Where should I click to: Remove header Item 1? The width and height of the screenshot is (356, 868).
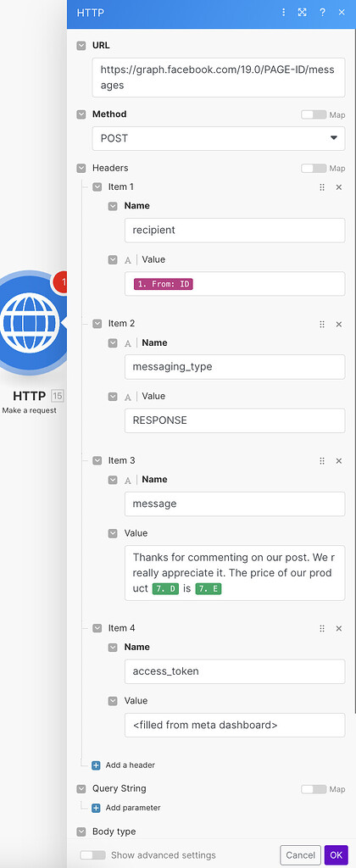[x=339, y=187]
